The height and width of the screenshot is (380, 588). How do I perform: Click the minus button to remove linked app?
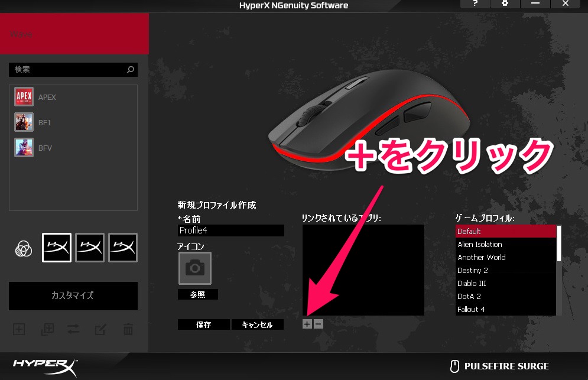(x=319, y=324)
